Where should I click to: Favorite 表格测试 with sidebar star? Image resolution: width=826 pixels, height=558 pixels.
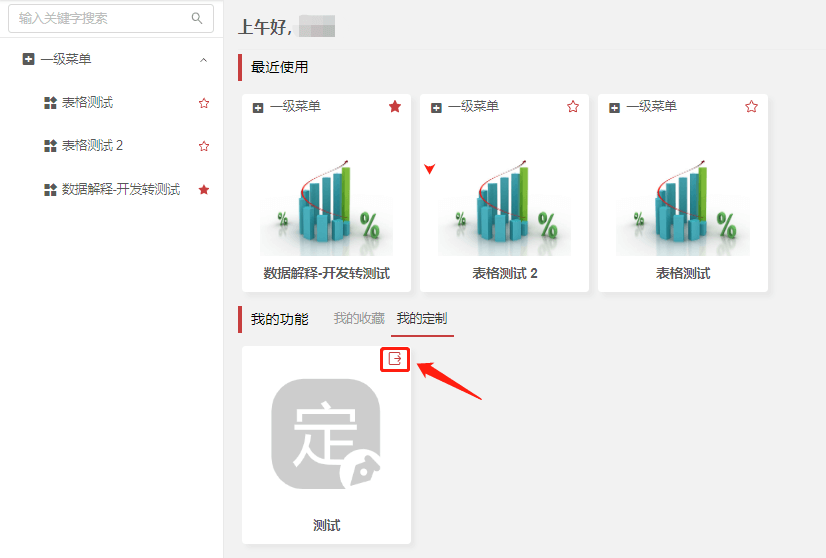(204, 103)
